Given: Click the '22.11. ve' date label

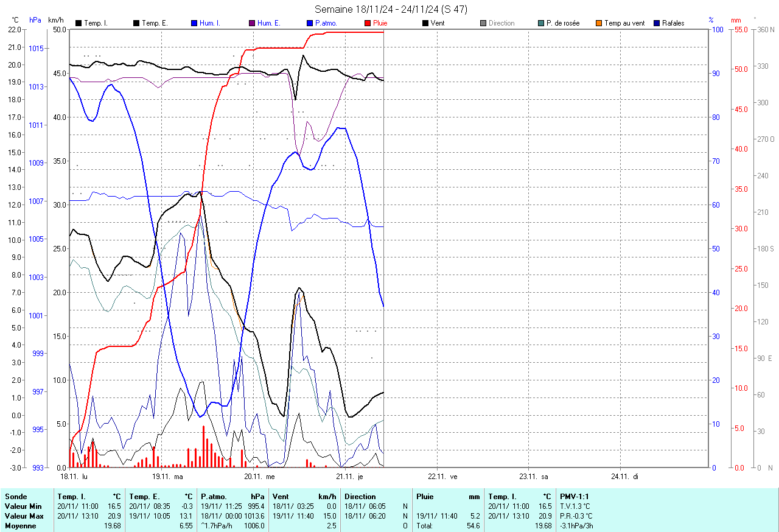Looking at the screenshot, I should coord(442,477).
